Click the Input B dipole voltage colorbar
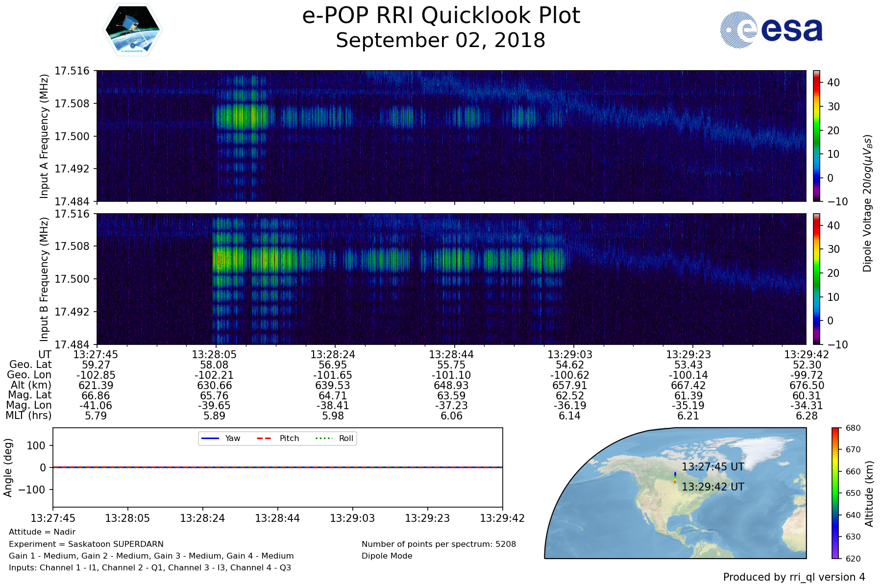Viewport: 882px width, 588px height. [816, 279]
